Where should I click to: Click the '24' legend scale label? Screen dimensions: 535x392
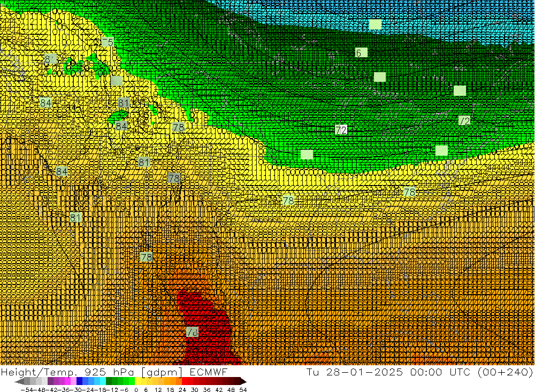pos(182,390)
